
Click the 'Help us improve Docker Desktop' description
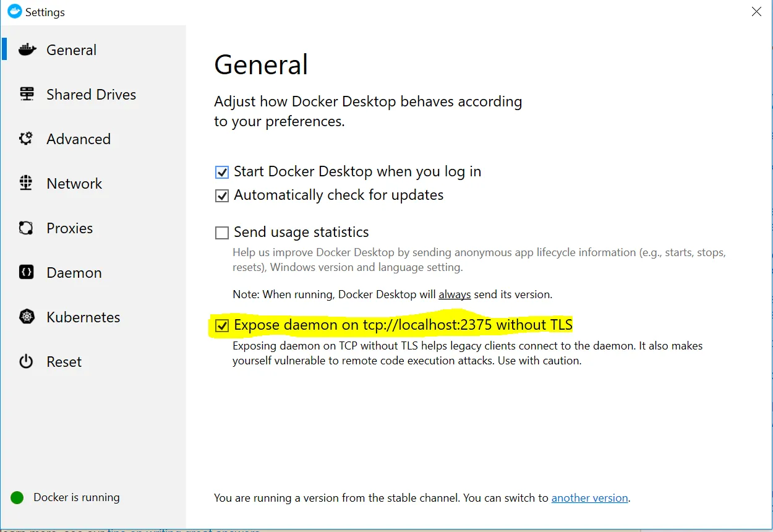479,260
